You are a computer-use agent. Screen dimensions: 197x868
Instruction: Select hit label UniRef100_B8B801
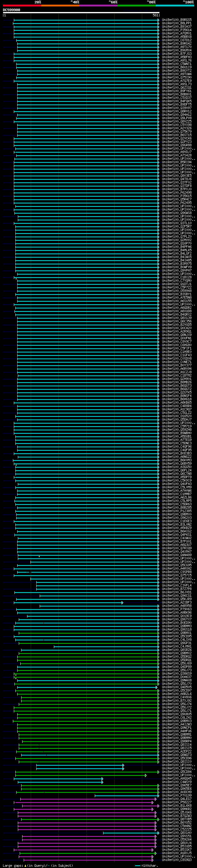tap(176, 94)
